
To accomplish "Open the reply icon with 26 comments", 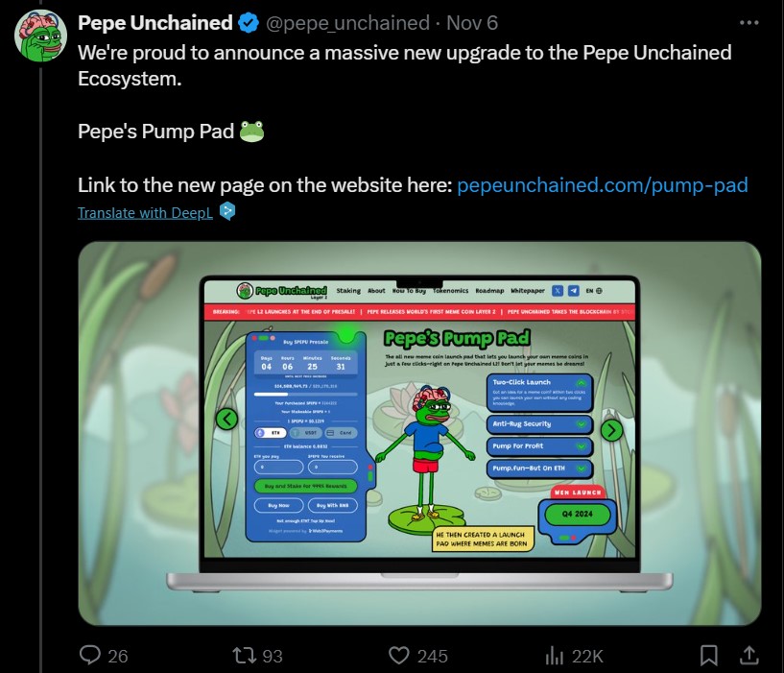I will 90,655.
